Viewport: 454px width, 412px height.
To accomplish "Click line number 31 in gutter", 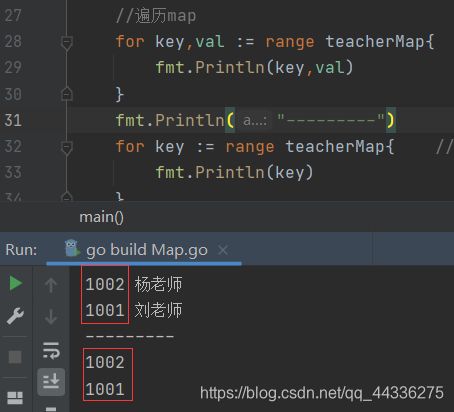I will pyautogui.click(x=13, y=120).
